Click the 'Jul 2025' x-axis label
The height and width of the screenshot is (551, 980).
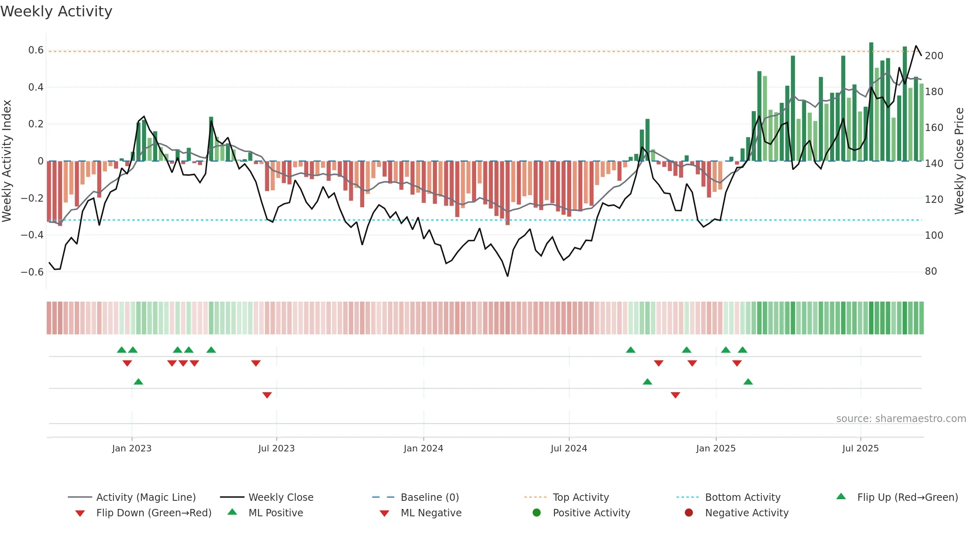click(860, 448)
